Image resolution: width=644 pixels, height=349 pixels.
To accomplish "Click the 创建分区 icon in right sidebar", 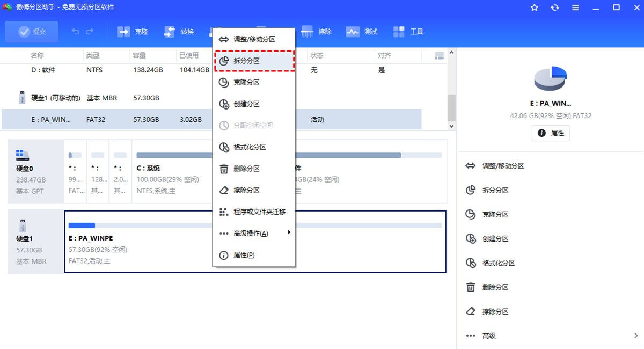I will 470,238.
